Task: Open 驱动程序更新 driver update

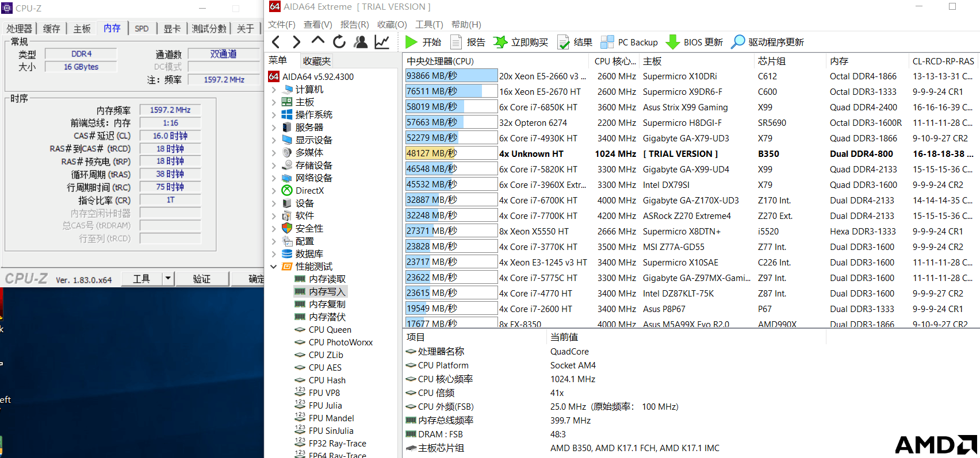Action: [767, 42]
